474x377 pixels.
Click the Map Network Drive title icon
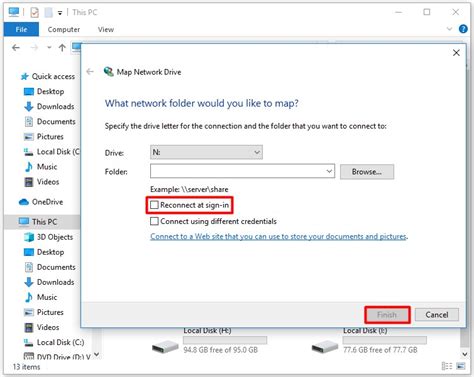(109, 71)
